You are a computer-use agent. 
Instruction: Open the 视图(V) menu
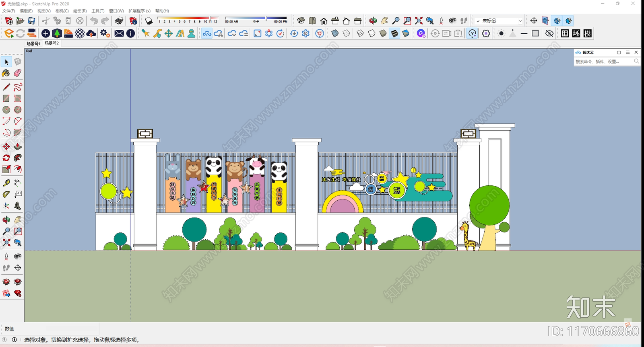(44, 11)
